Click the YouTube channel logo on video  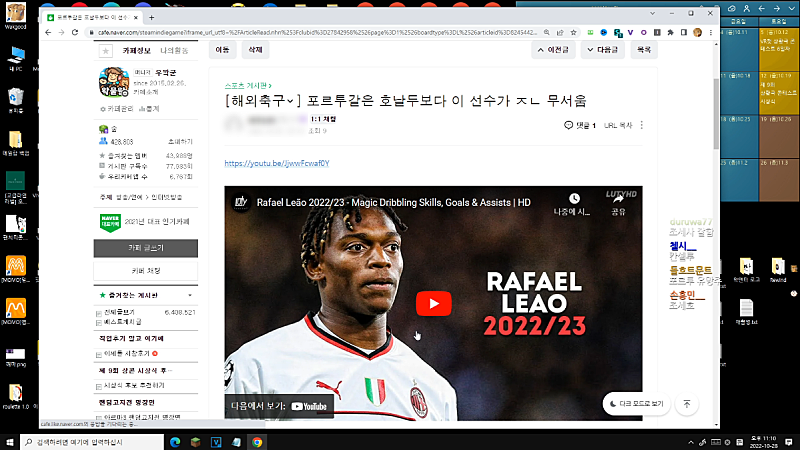(241, 203)
